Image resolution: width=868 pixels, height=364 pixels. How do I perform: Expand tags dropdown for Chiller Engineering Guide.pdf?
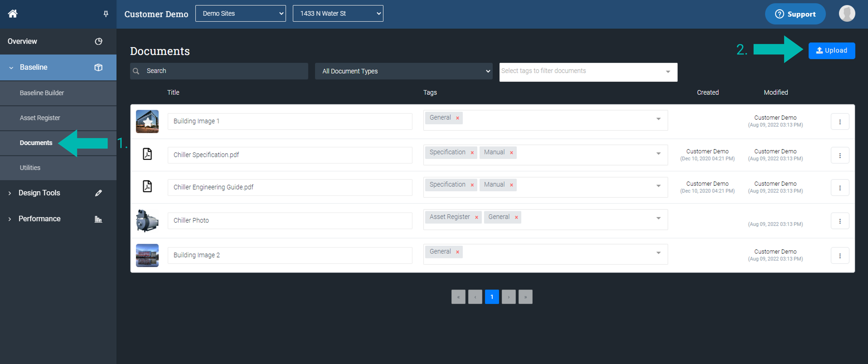point(658,186)
